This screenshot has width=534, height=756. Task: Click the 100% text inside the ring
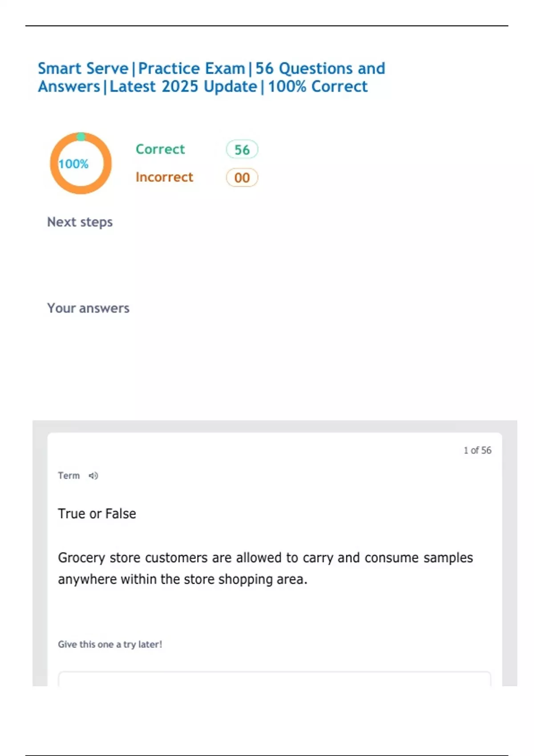(x=73, y=164)
